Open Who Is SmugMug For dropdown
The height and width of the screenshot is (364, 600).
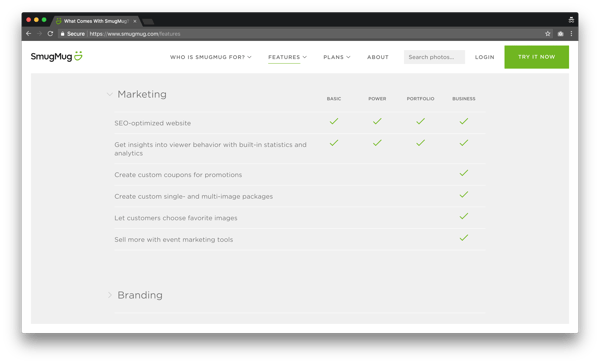[210, 57]
